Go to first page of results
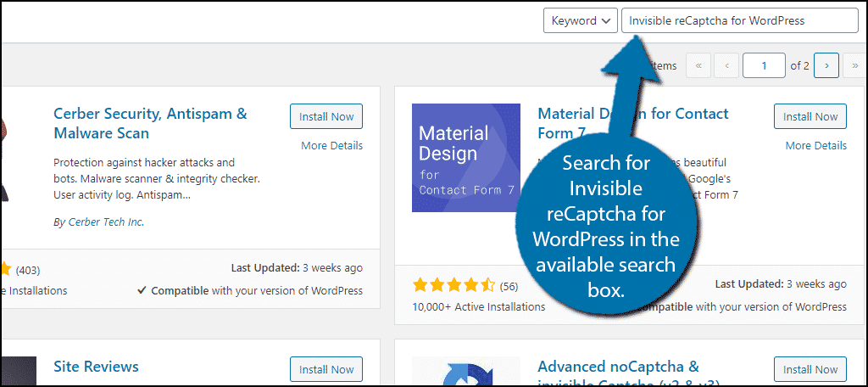Viewport: 868px width, 387px height. [698, 65]
